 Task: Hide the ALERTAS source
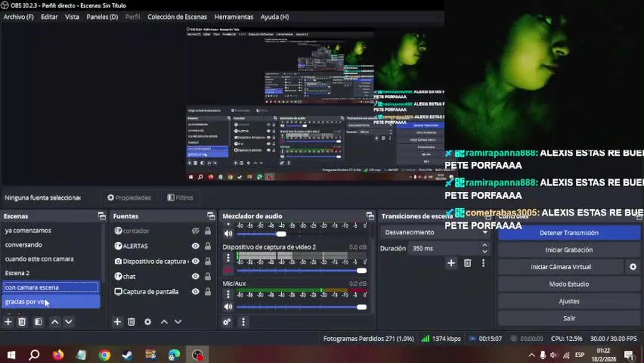[196, 246]
